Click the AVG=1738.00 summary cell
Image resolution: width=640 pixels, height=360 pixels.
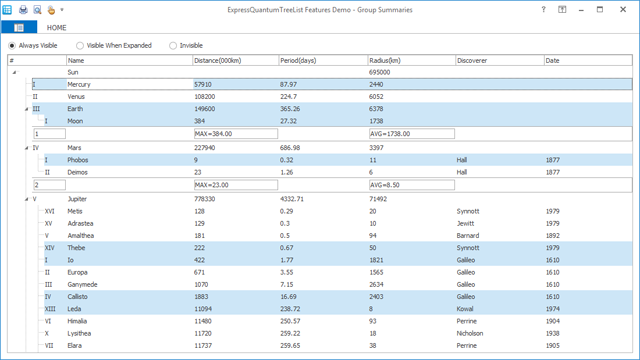411,134
